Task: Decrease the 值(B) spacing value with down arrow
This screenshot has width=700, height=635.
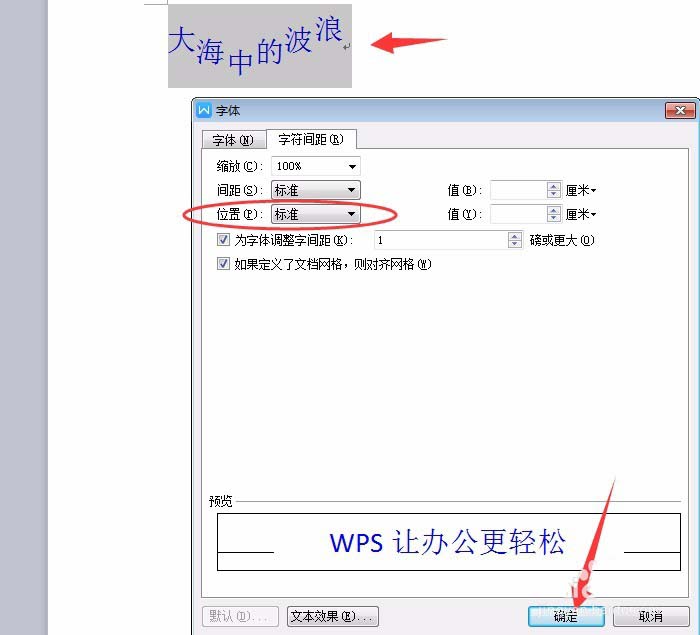Action: [554, 194]
